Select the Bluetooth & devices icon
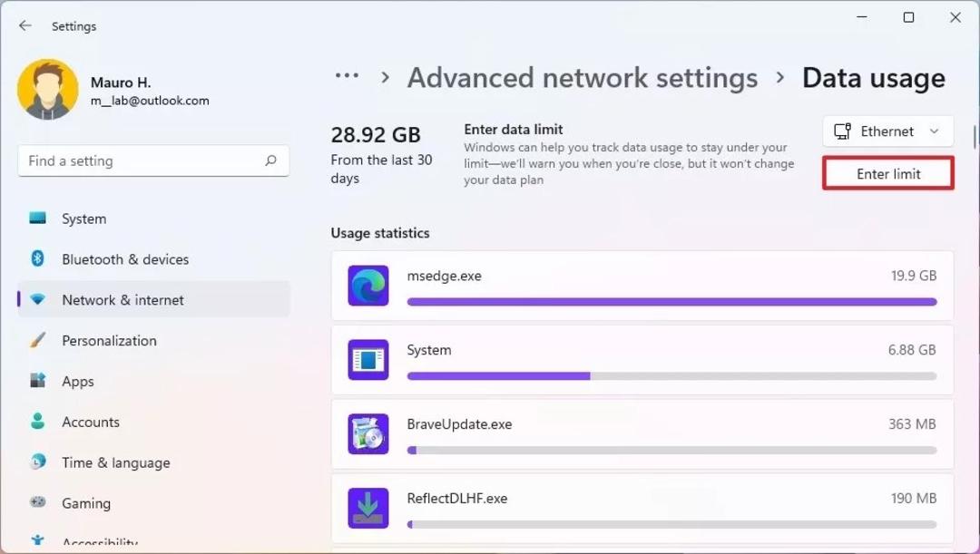The width and height of the screenshot is (980, 554). point(37,258)
